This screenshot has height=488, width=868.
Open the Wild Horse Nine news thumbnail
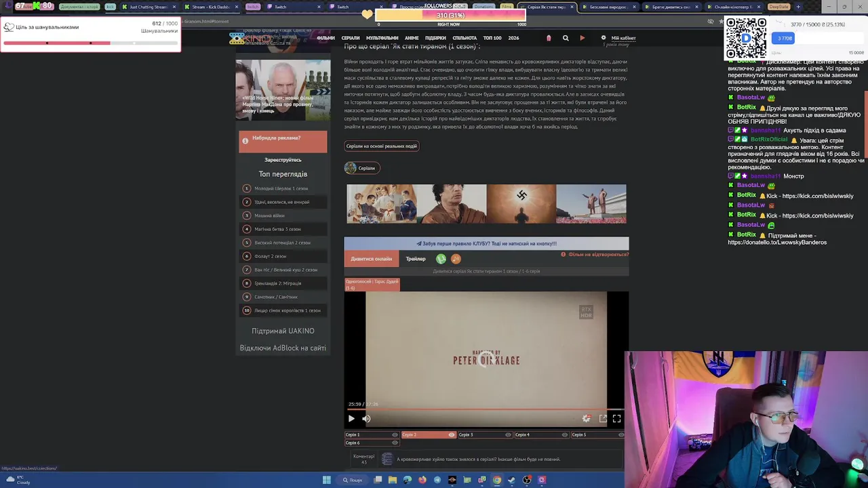point(283,89)
